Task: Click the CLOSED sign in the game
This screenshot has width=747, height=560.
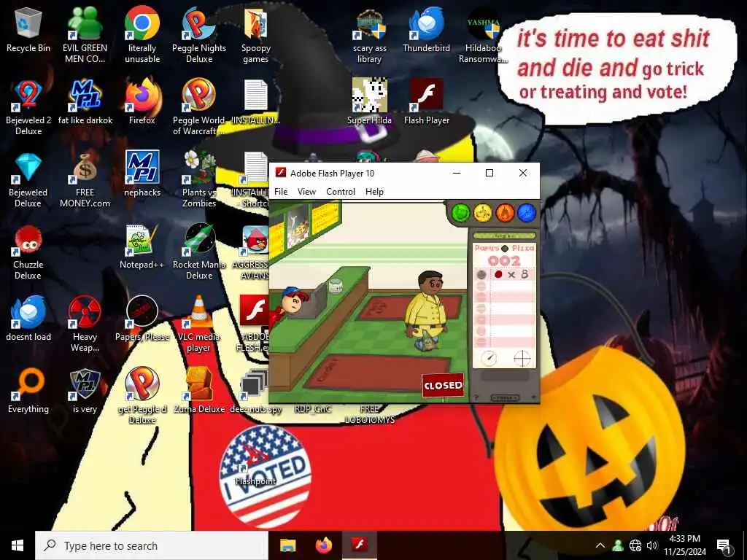Action: tap(443, 385)
